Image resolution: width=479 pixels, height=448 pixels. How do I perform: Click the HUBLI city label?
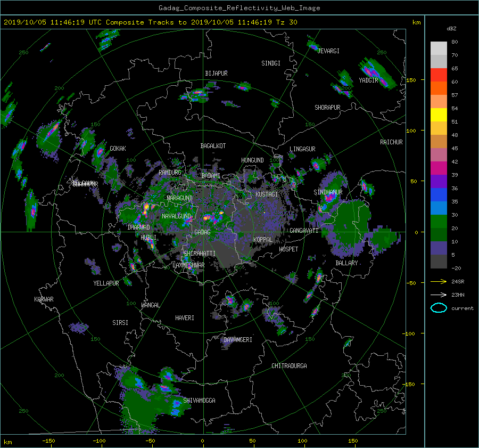coord(148,238)
